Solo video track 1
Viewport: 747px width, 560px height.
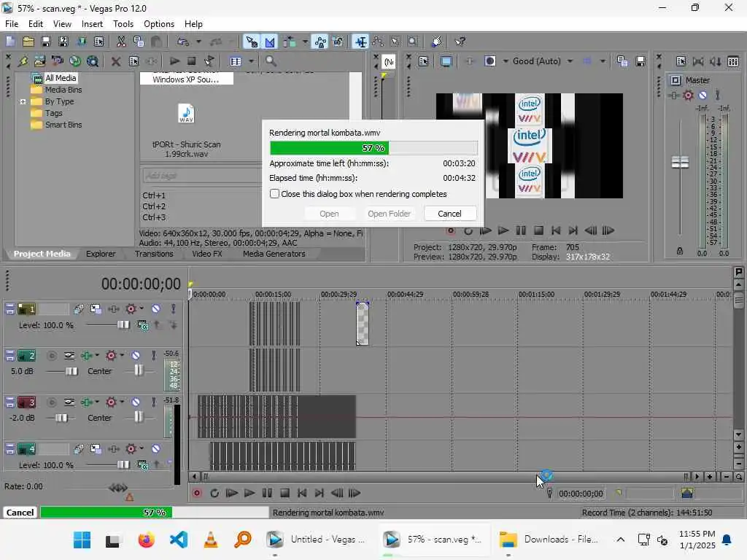(x=174, y=308)
